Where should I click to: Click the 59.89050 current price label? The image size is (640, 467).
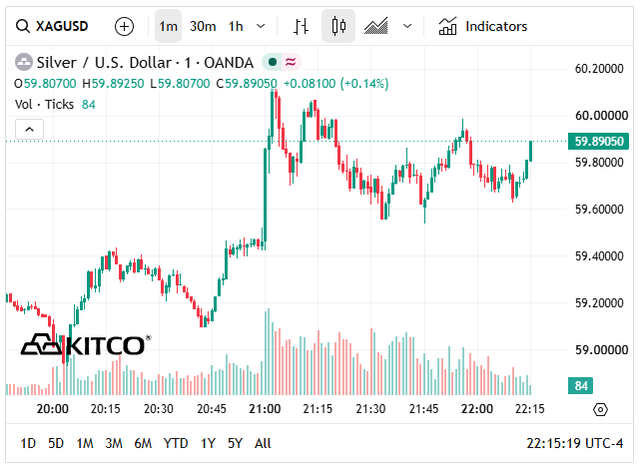point(598,142)
